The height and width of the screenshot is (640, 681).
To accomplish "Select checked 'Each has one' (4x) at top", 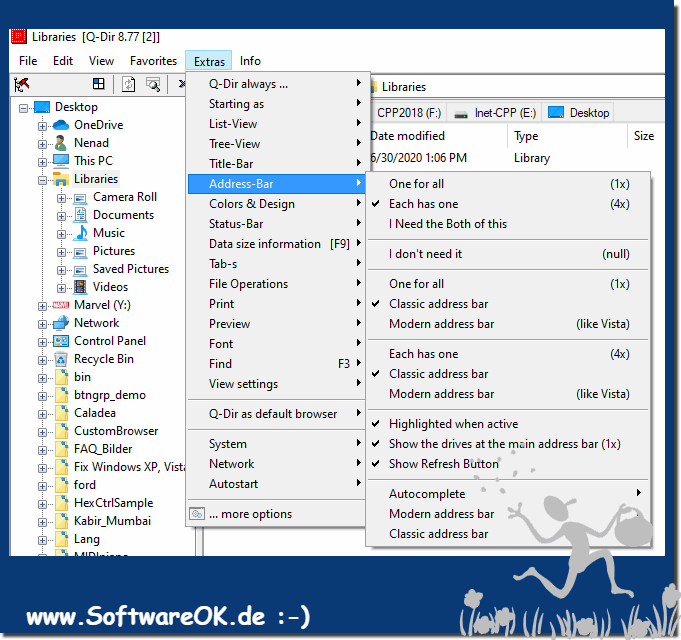I will (x=508, y=204).
